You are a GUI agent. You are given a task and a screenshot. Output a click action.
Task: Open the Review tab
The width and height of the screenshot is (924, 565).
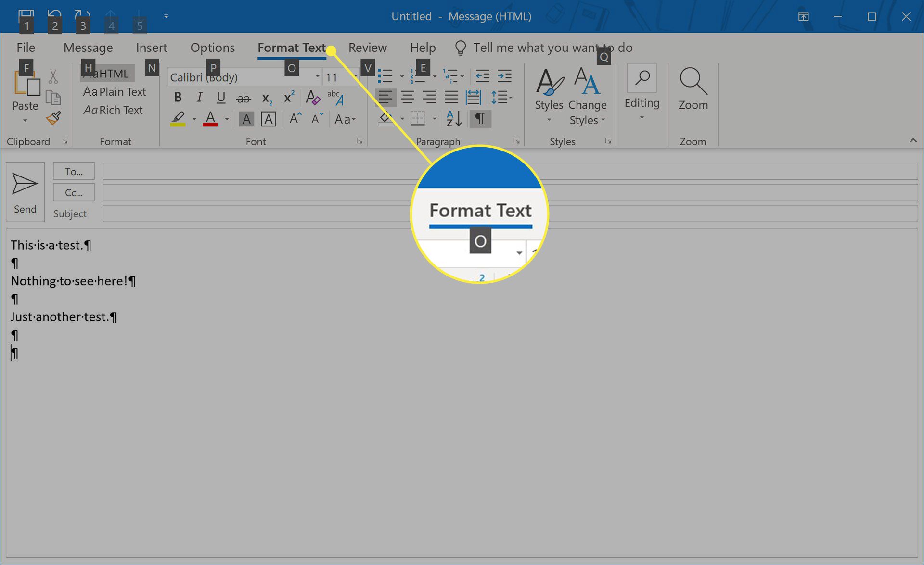click(368, 47)
